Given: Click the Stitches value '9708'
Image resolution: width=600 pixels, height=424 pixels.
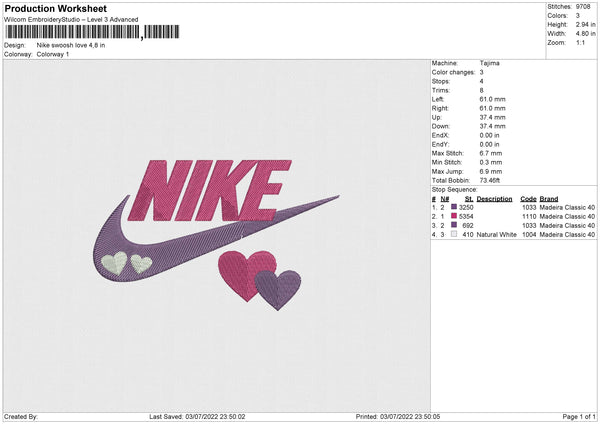Looking at the screenshot, I should (x=583, y=7).
